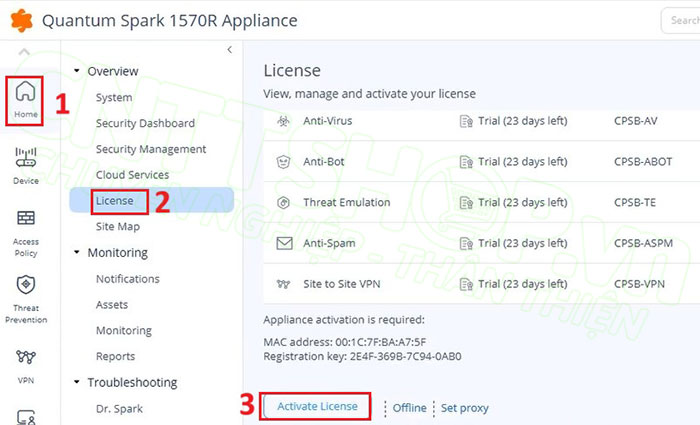Open the users section icon below VPN
This screenshot has height=425, width=700.
26,417
